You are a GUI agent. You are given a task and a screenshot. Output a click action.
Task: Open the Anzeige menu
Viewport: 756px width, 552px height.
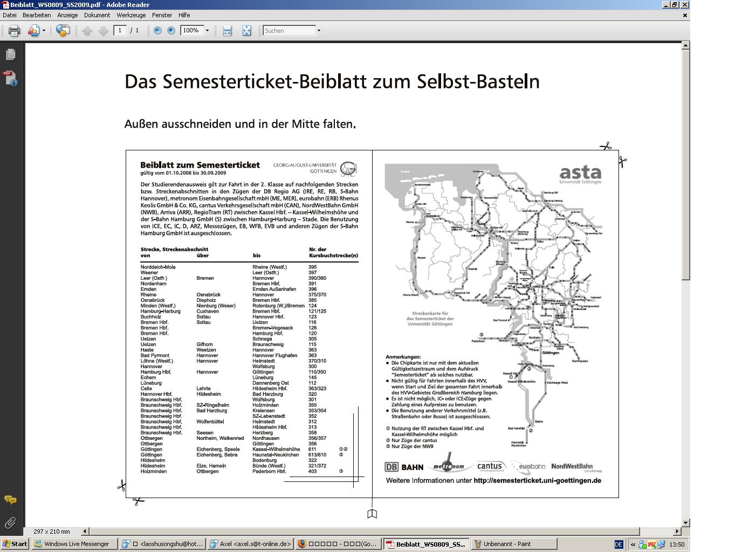pos(67,15)
